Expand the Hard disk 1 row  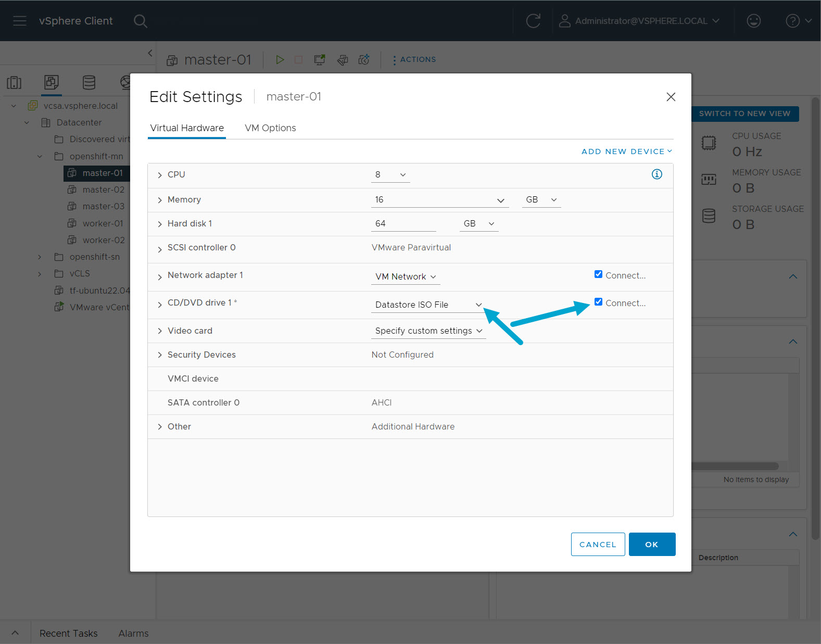160,224
